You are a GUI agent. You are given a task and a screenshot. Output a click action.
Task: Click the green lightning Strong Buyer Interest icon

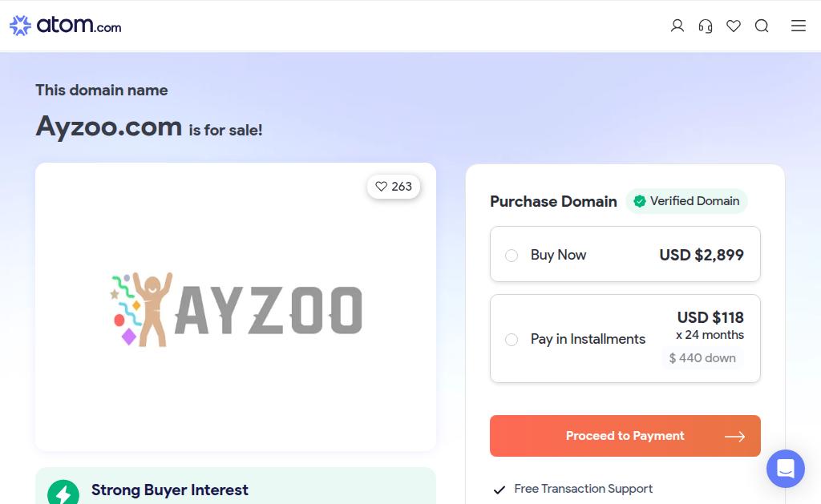pos(63,493)
